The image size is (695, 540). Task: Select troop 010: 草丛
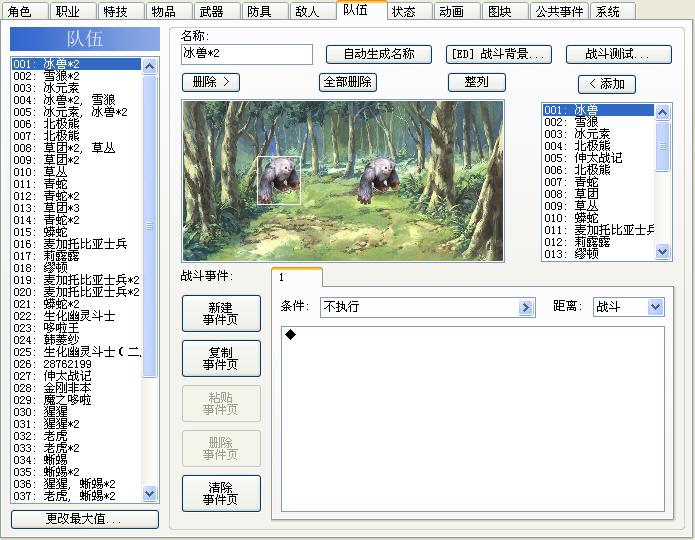point(76,172)
